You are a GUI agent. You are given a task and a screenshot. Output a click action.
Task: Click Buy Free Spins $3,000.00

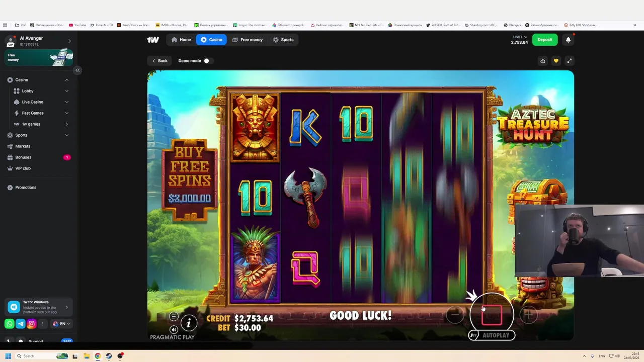pyautogui.click(x=190, y=180)
